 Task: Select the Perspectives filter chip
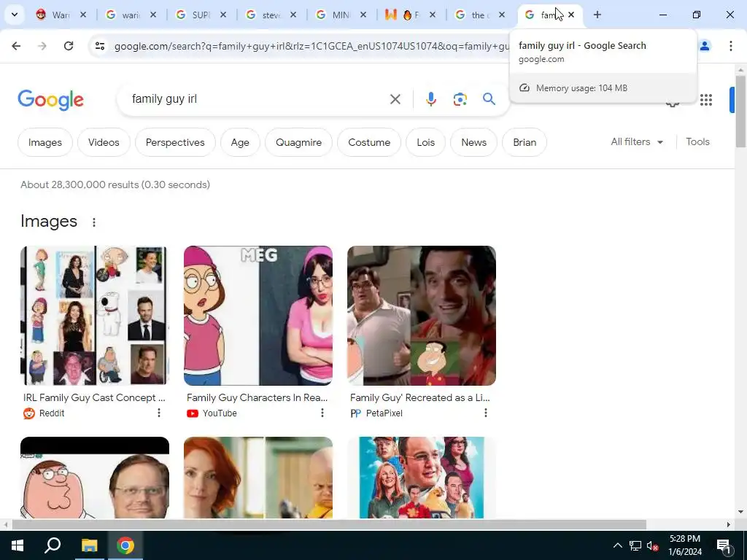coord(175,142)
